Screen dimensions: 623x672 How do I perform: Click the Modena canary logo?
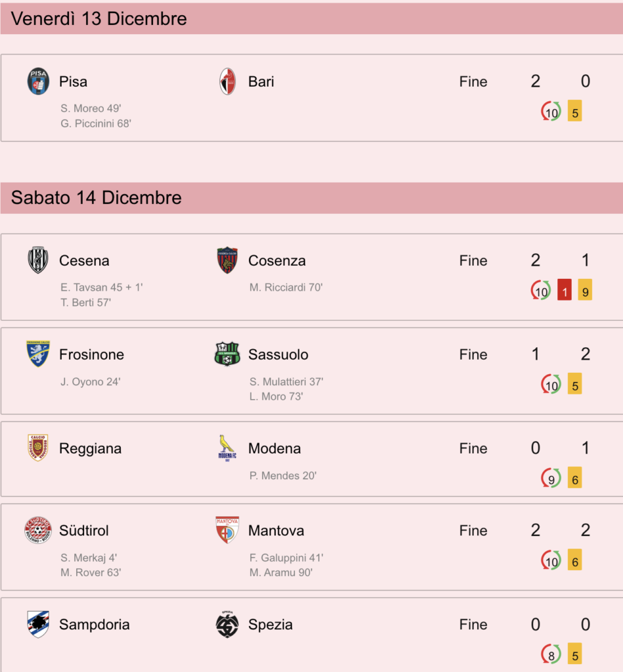coord(227,448)
